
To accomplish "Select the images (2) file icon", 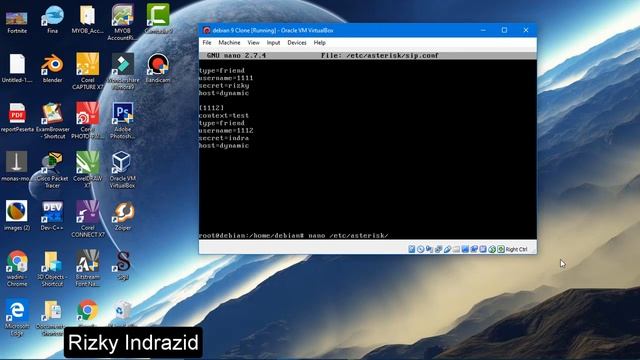I will pyautogui.click(x=17, y=216).
